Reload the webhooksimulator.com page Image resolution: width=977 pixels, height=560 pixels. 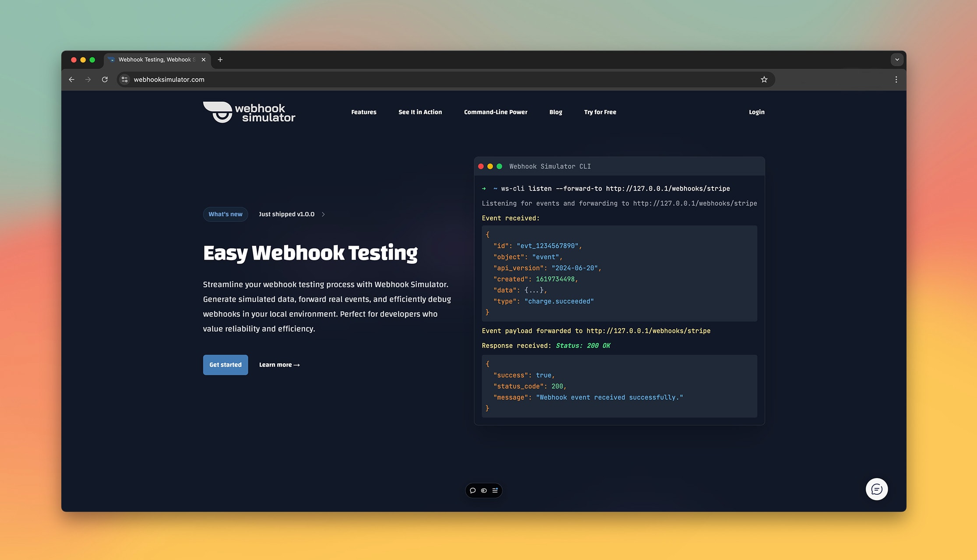tap(105, 80)
